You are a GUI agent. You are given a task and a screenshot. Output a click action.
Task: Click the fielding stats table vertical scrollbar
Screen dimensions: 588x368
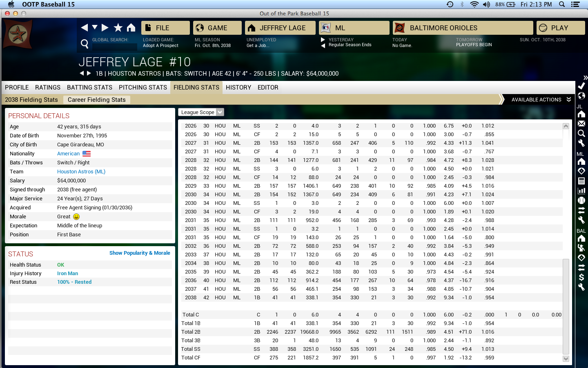(566, 306)
